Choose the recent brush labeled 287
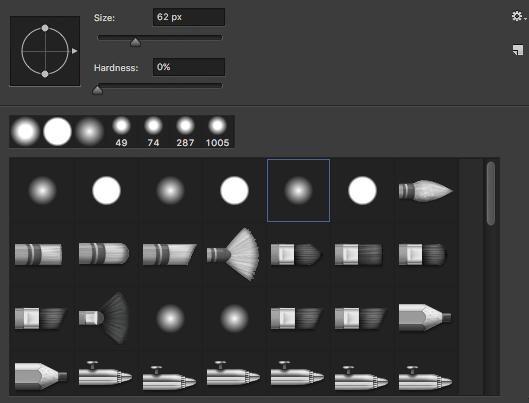The width and height of the screenshot is (529, 403). (185, 132)
